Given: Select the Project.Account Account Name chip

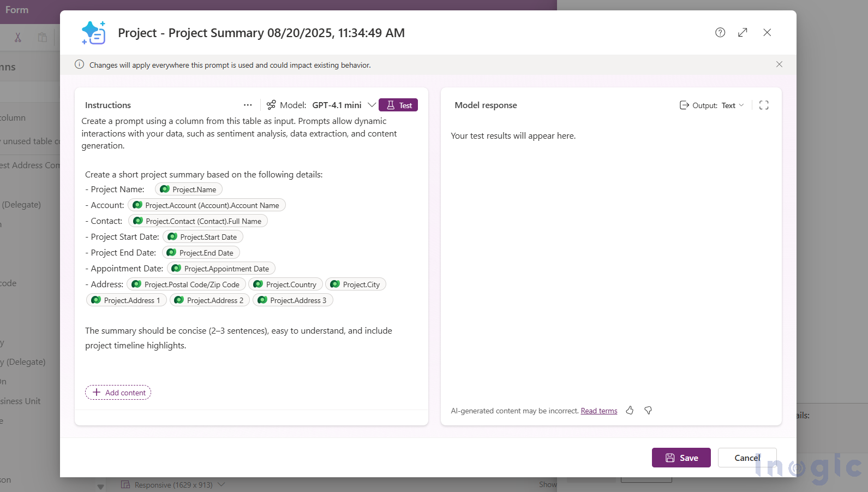Looking at the screenshot, I should tap(207, 205).
